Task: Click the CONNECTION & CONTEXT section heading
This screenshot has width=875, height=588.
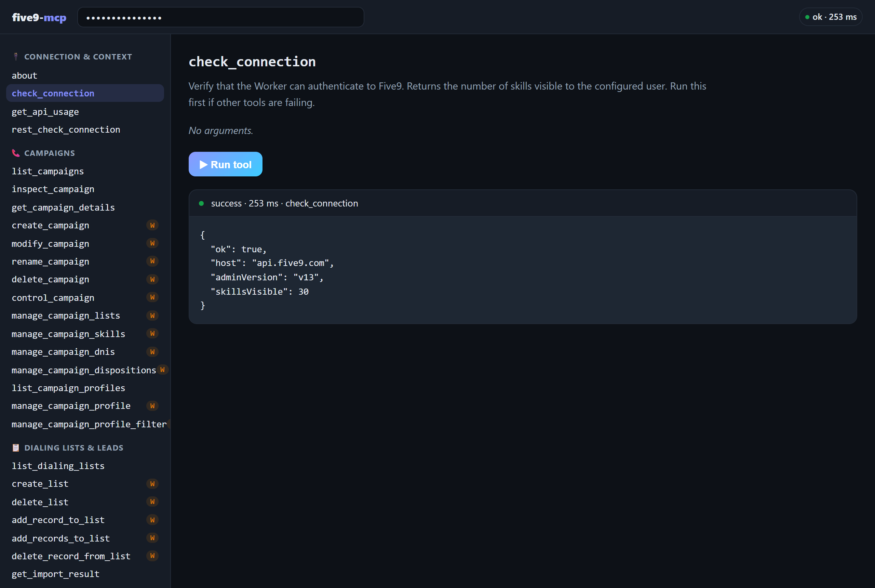Action: point(78,57)
